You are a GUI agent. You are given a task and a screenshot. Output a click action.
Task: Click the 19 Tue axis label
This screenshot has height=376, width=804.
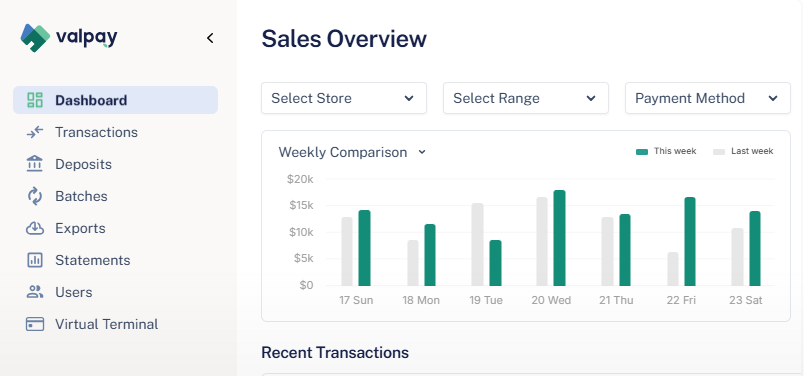pos(486,300)
